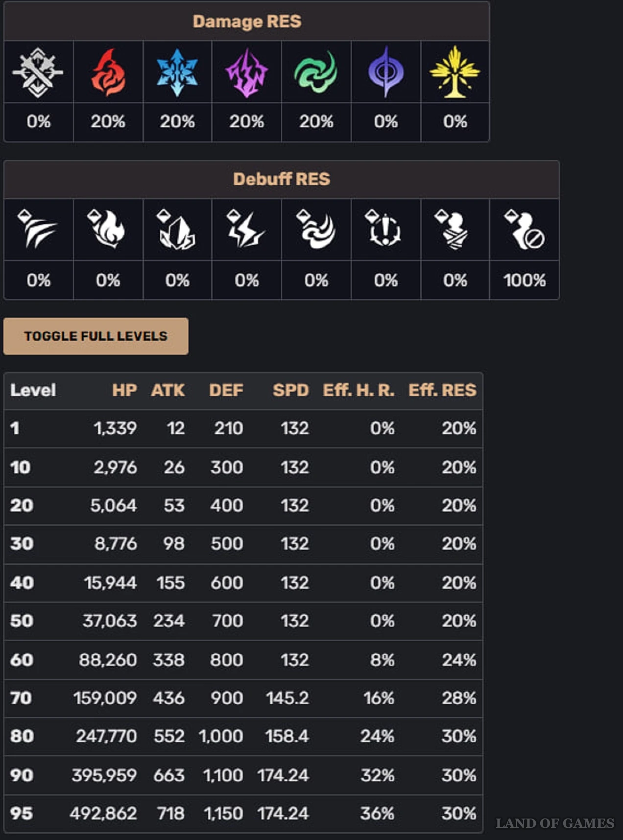
Task: Select the Burn debuff flame icon
Action: tap(106, 229)
